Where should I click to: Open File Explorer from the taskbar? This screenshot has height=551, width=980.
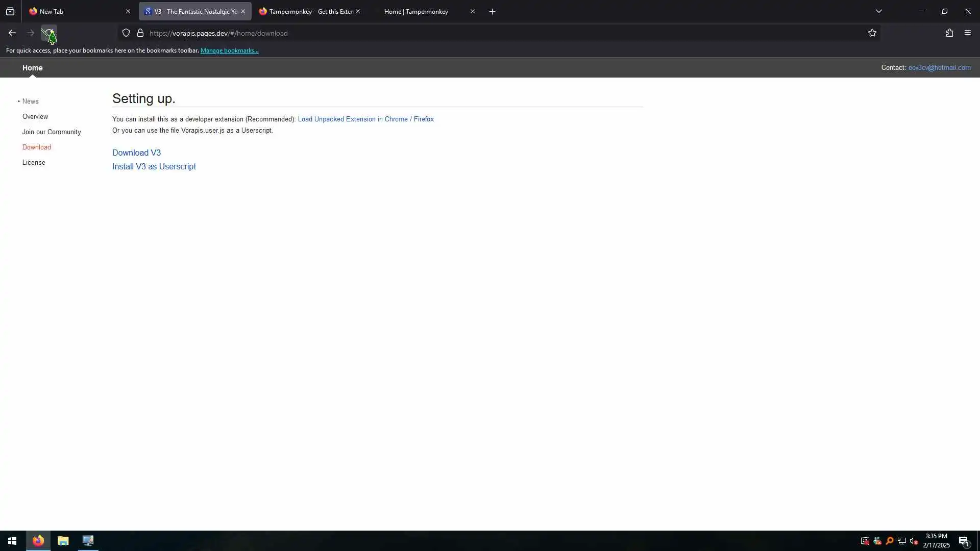pos(63,541)
